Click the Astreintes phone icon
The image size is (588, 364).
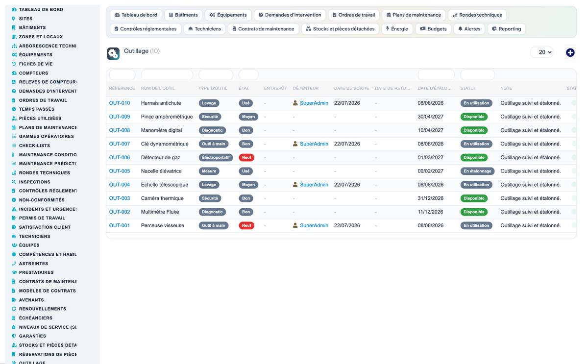tap(14, 264)
